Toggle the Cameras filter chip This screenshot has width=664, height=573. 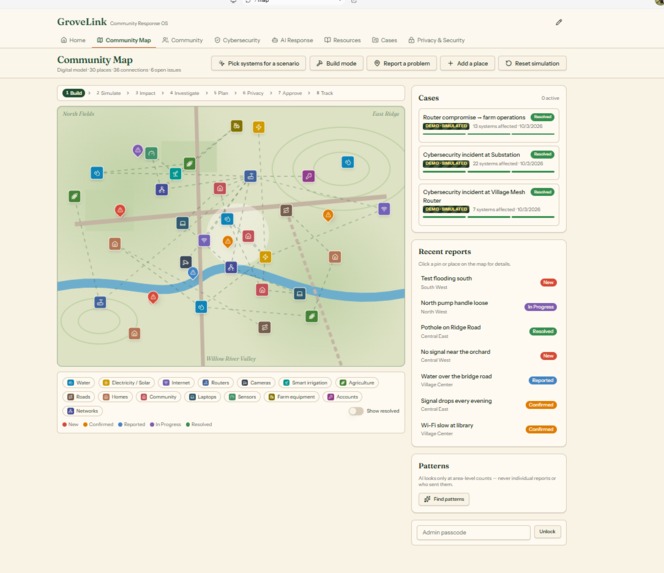click(x=256, y=383)
